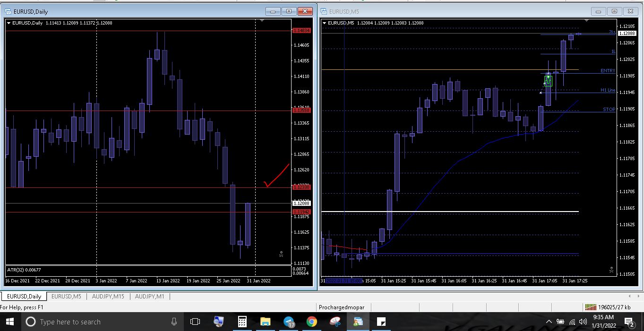
Task: Switch to the AUDJPY,M1 chart tab
Action: click(x=149, y=297)
